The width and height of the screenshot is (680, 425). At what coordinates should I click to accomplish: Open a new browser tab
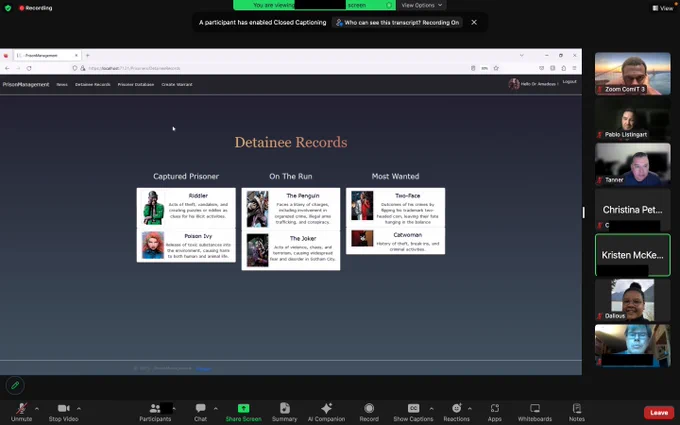(88, 56)
